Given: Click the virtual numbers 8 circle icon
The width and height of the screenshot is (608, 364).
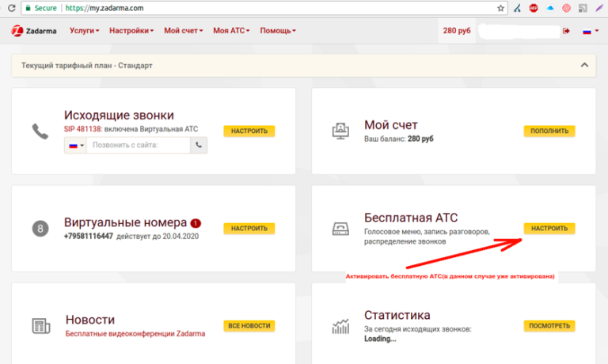Looking at the screenshot, I should (40, 229).
